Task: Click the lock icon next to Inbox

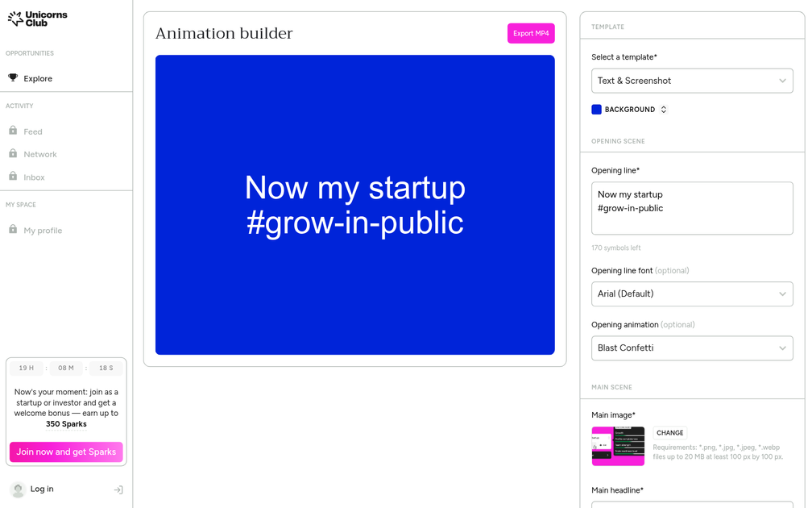Action: tap(14, 177)
